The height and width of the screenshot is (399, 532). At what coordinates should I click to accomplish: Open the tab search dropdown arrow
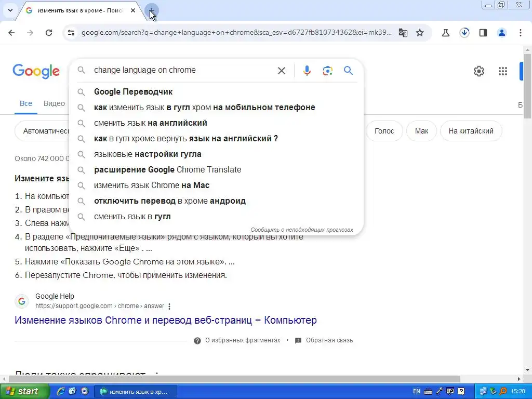tap(10, 10)
